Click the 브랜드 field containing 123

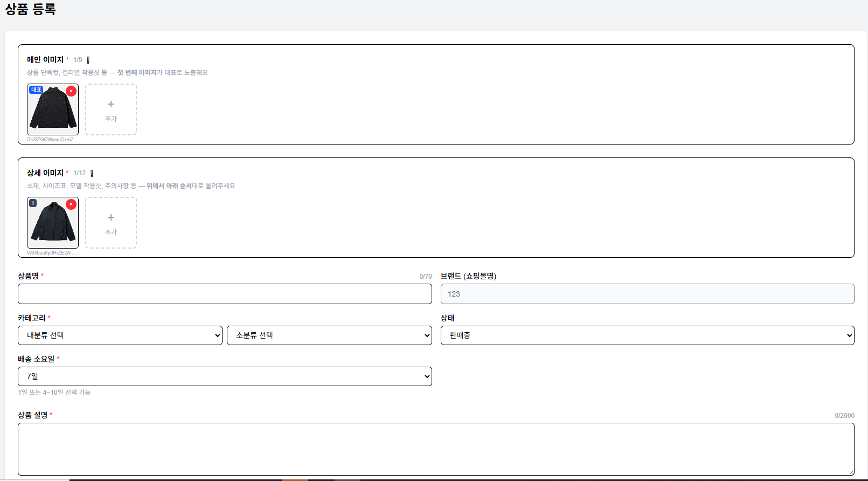point(648,294)
